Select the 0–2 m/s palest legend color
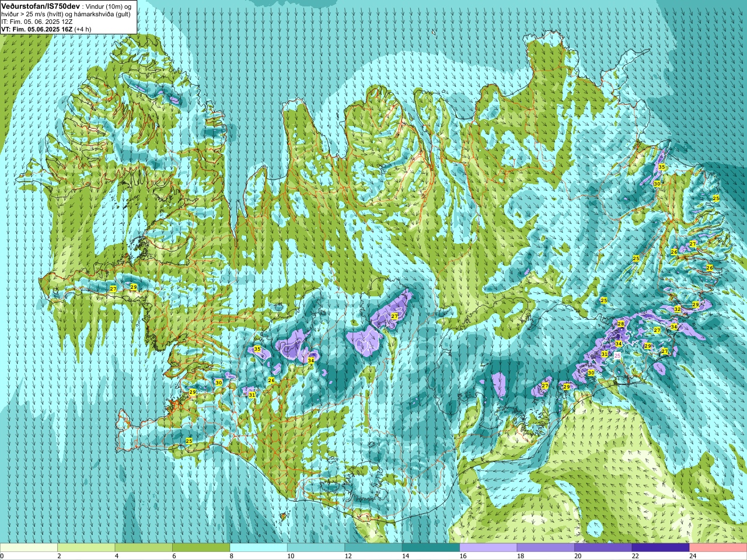The height and width of the screenshot is (560, 747). (x=29, y=548)
